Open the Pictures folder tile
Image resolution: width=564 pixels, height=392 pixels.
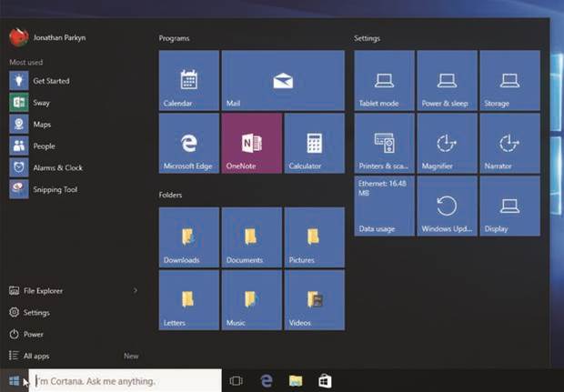coord(315,237)
